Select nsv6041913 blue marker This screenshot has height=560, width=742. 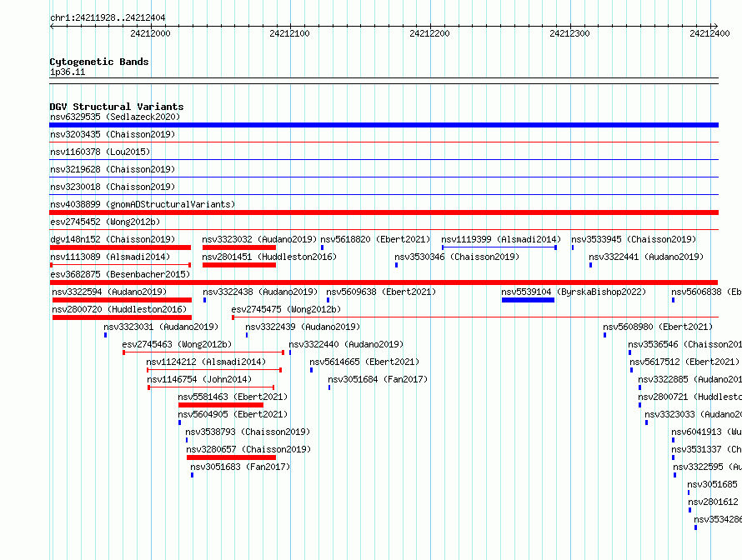tap(673, 440)
